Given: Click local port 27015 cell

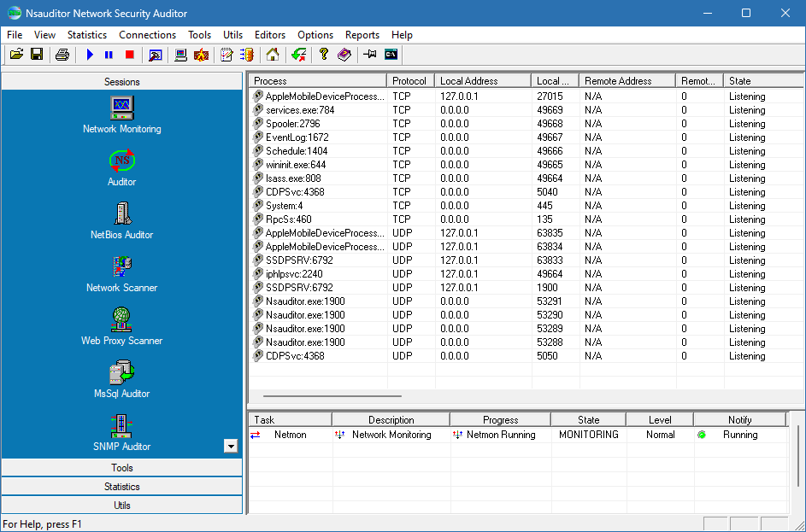Looking at the screenshot, I should (x=556, y=96).
